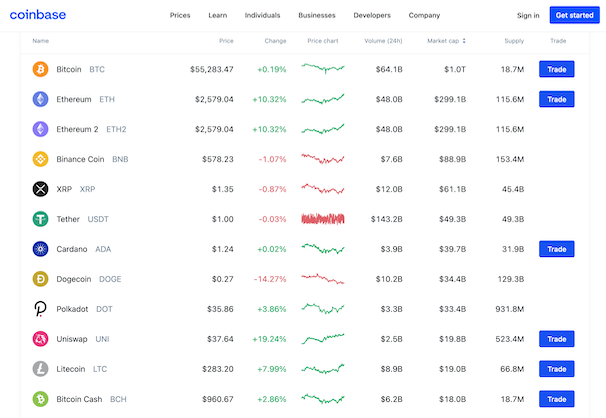Click the Change column header
606x418 pixels.
[275, 41]
